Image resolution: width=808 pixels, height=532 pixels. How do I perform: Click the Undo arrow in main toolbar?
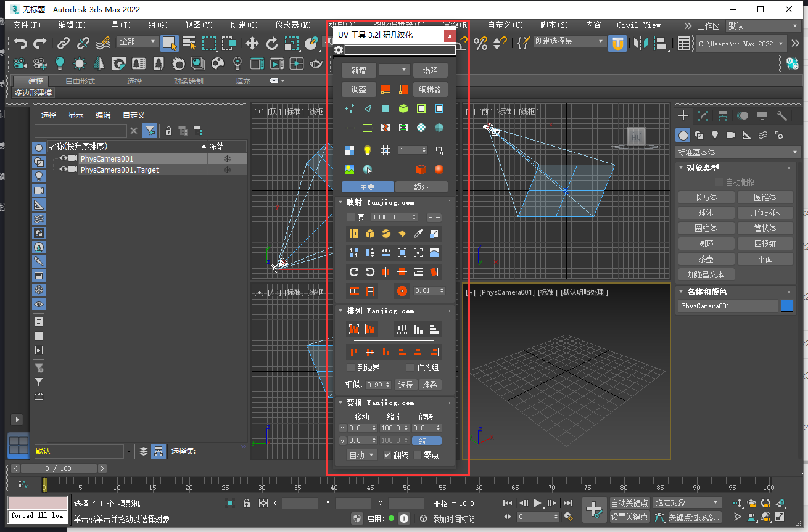(21, 43)
